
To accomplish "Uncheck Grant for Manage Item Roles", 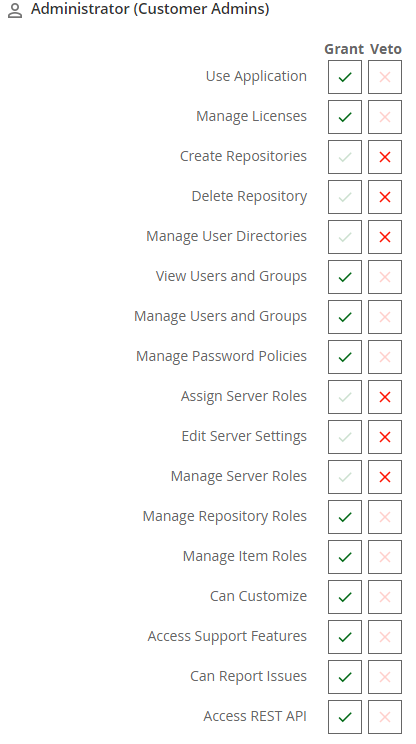I will (x=345, y=557).
